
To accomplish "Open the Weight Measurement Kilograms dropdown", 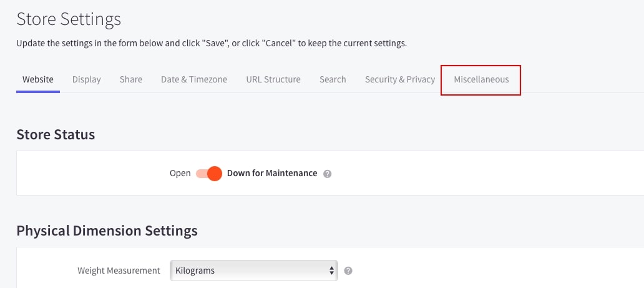I will click(253, 271).
